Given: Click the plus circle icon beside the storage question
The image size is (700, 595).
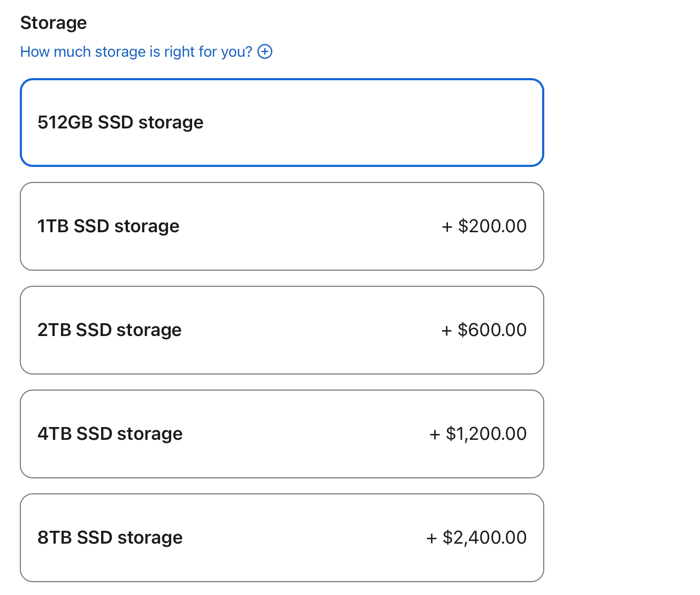Looking at the screenshot, I should pyautogui.click(x=265, y=51).
